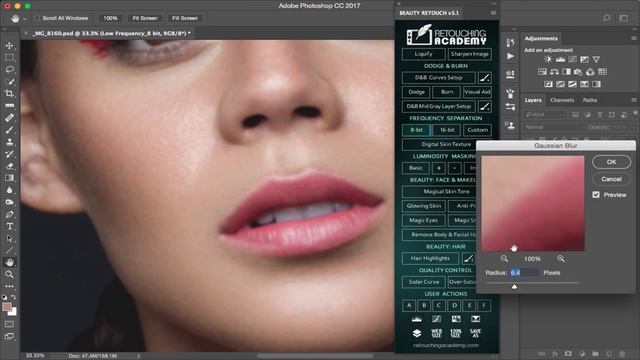Select the Crop tool

pyautogui.click(x=9, y=93)
